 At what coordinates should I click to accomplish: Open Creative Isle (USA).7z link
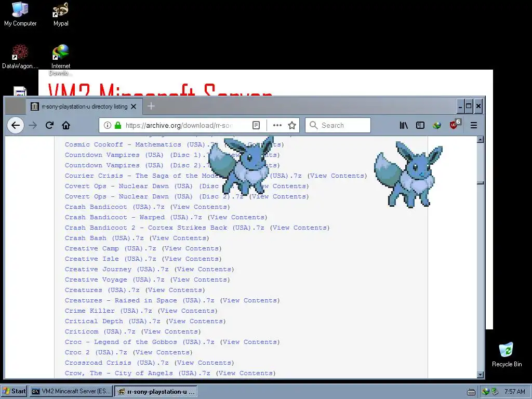click(111, 259)
